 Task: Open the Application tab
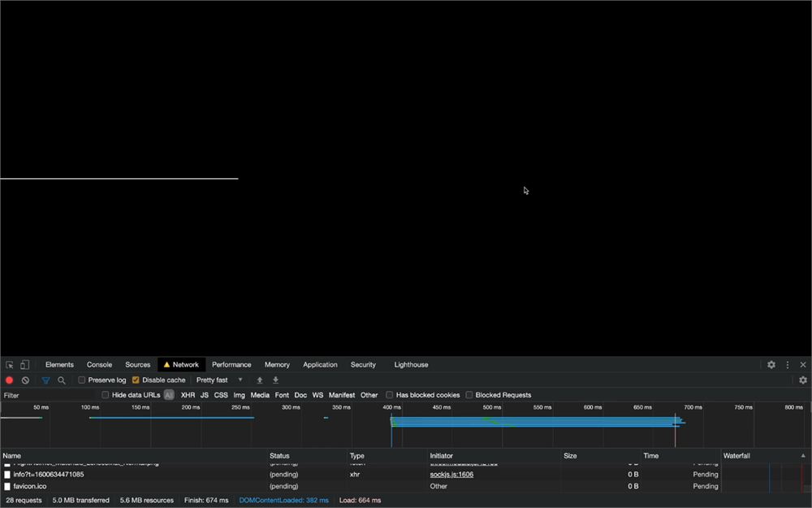click(320, 365)
